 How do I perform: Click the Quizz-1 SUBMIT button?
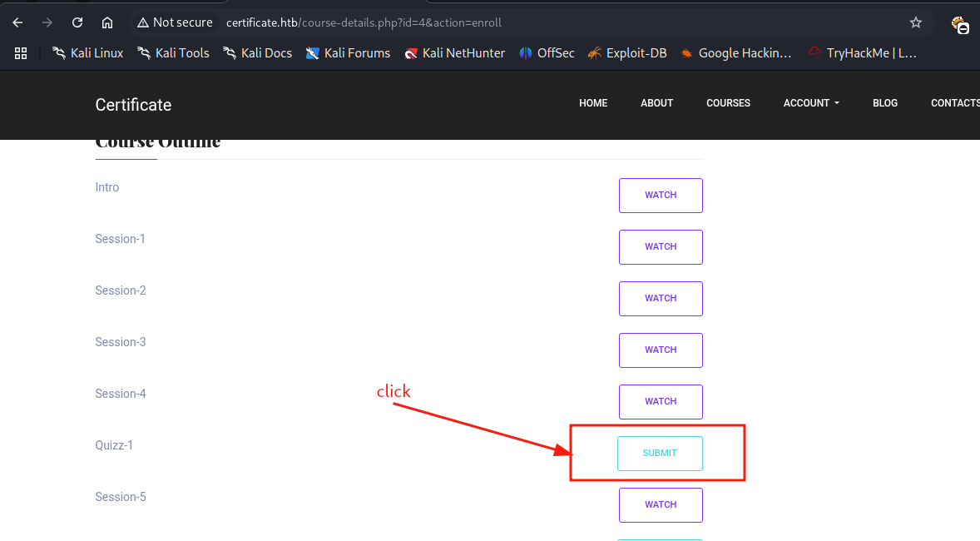(x=660, y=454)
